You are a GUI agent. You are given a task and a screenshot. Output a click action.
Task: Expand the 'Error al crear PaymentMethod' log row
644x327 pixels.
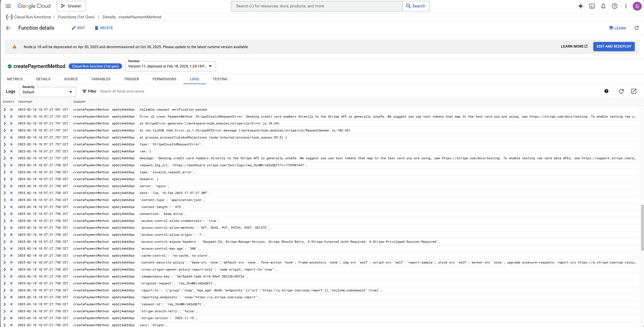[4, 116]
